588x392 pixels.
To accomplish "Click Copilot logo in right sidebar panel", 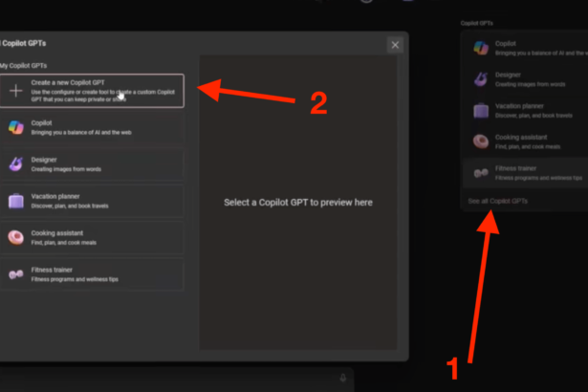I will tap(481, 48).
